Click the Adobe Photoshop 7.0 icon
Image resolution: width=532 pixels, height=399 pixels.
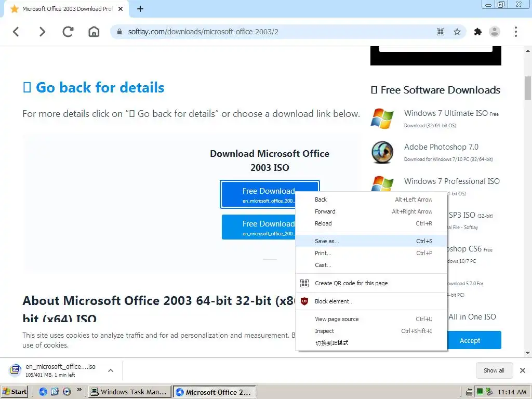[x=382, y=152]
